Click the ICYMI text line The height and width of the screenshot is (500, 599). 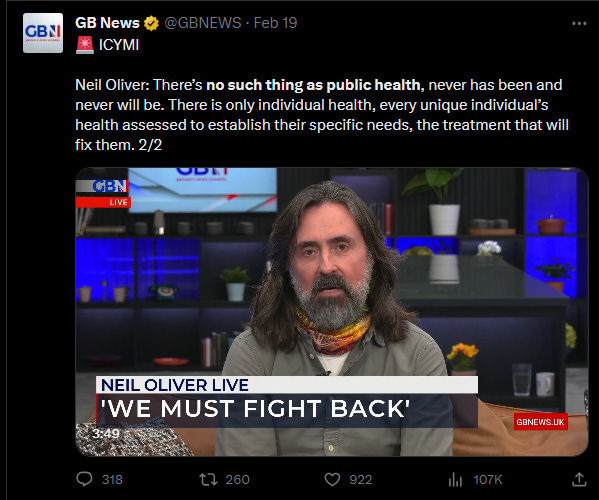click(x=119, y=45)
